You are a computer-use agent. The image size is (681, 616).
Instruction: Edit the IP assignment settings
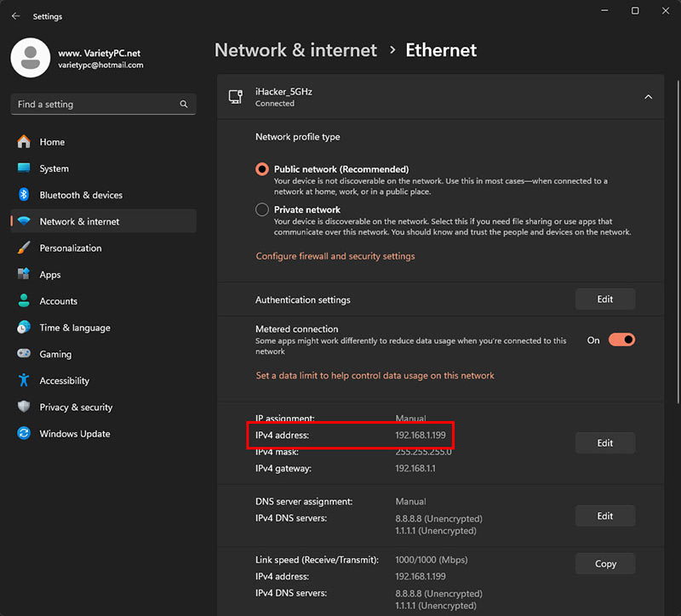coord(605,443)
